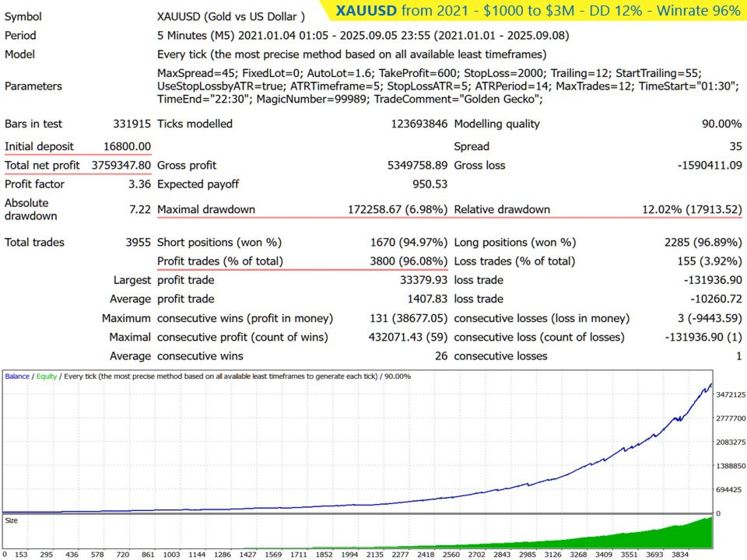
Task: Click the Total net profit value
Action: (121, 165)
